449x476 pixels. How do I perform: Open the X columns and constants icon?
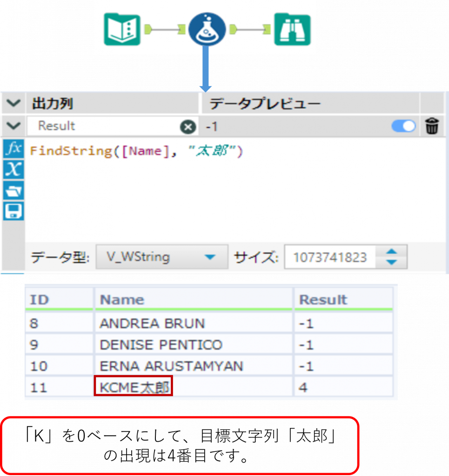[x=13, y=170]
